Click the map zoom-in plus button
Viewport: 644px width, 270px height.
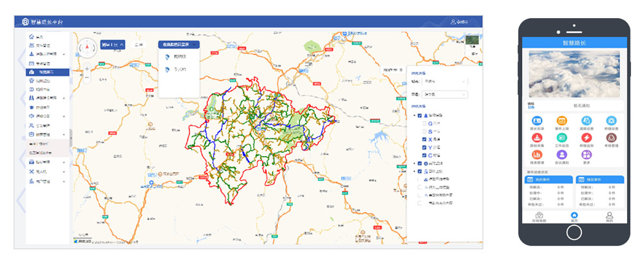point(87,69)
